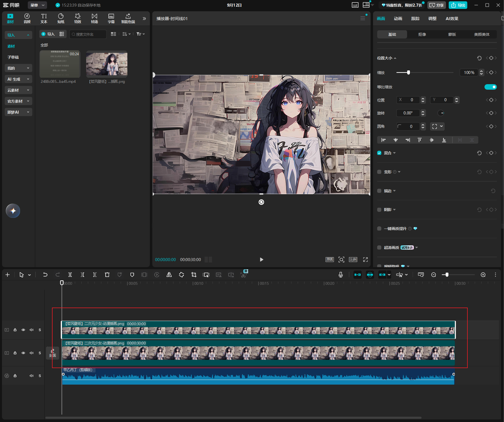Enable the 描边 checkbox
Image resolution: width=504 pixels, height=422 pixels.
[379, 191]
